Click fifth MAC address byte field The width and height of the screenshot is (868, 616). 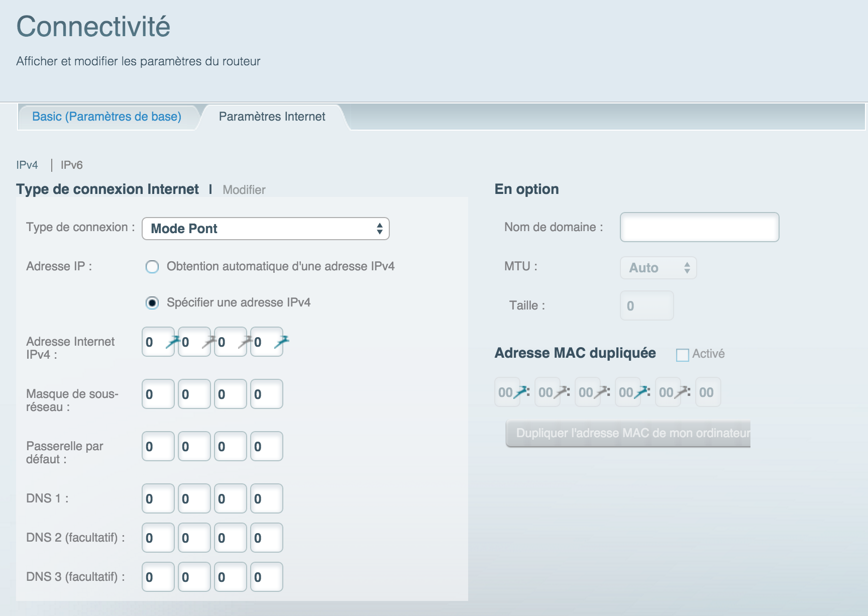tap(668, 392)
